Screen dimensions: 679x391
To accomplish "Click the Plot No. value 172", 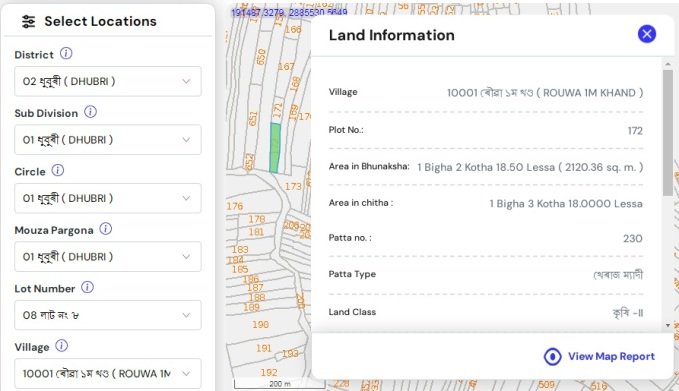I will [x=635, y=131].
